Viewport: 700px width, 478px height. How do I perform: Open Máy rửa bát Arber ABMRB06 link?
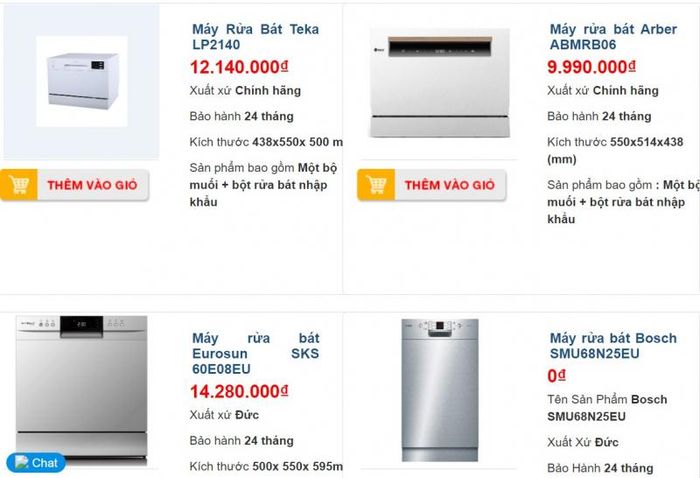point(613,37)
